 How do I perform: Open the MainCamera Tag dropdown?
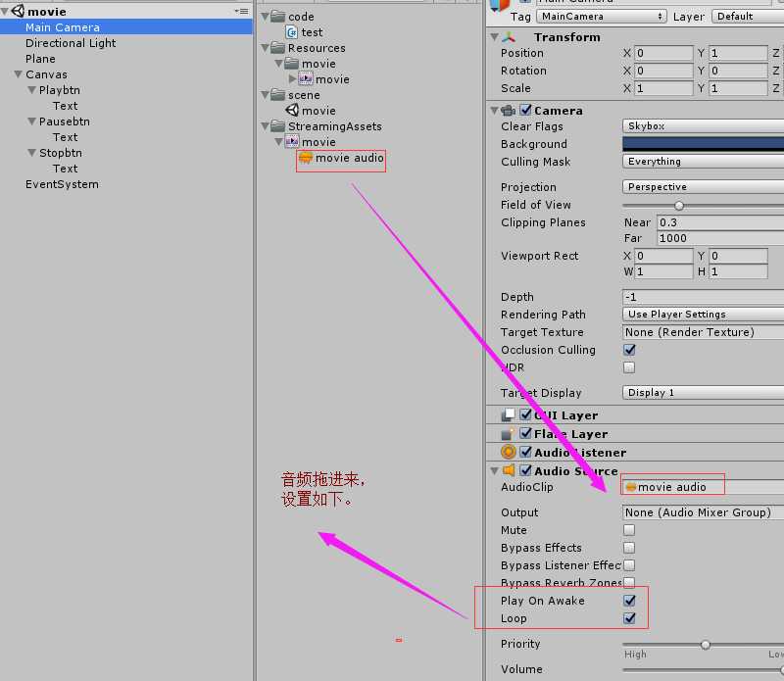point(602,17)
